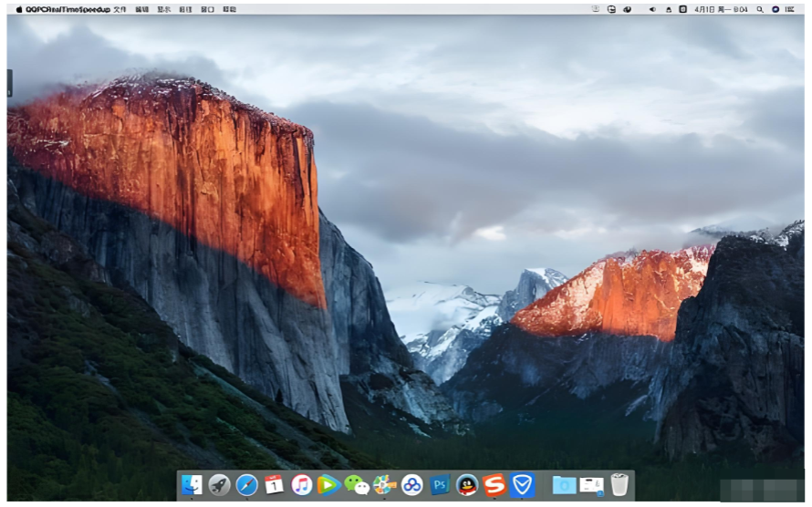812x507 pixels.
Task: Open the Calendar app in Dock
Action: point(274,485)
